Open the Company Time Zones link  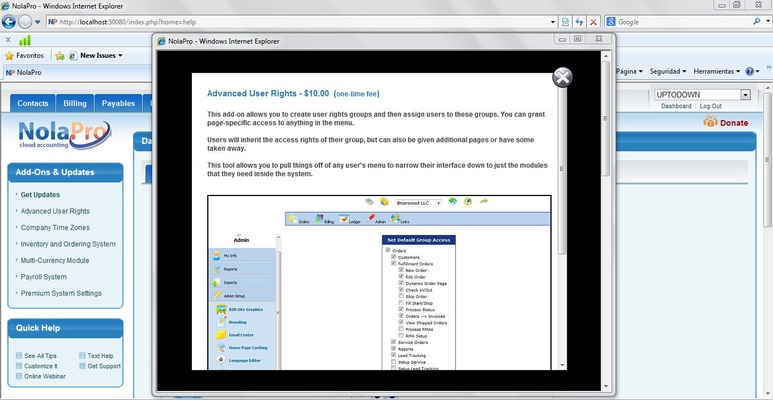(x=55, y=227)
